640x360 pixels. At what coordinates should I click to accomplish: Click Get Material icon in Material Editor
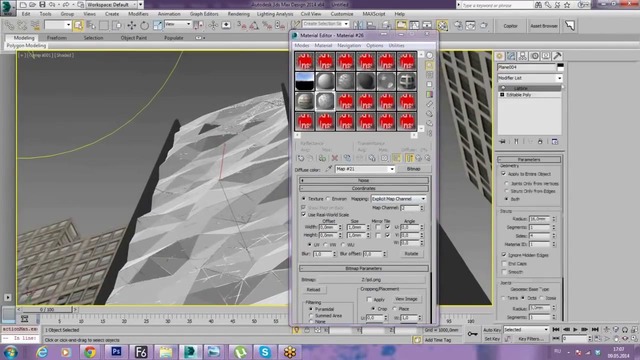[301, 158]
